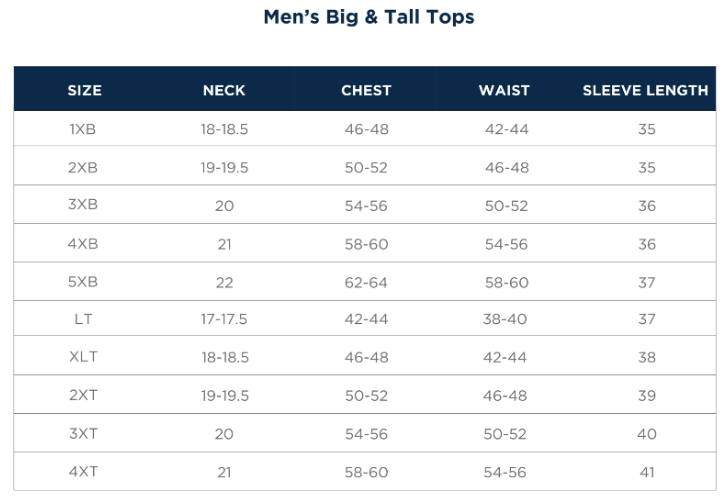
Task: Click the neck value 22 for 5XB
Action: (x=224, y=282)
